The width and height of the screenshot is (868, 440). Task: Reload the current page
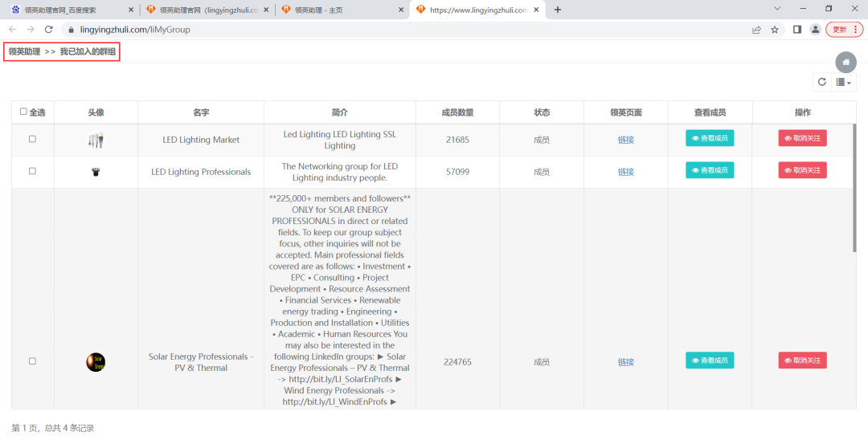click(x=49, y=30)
